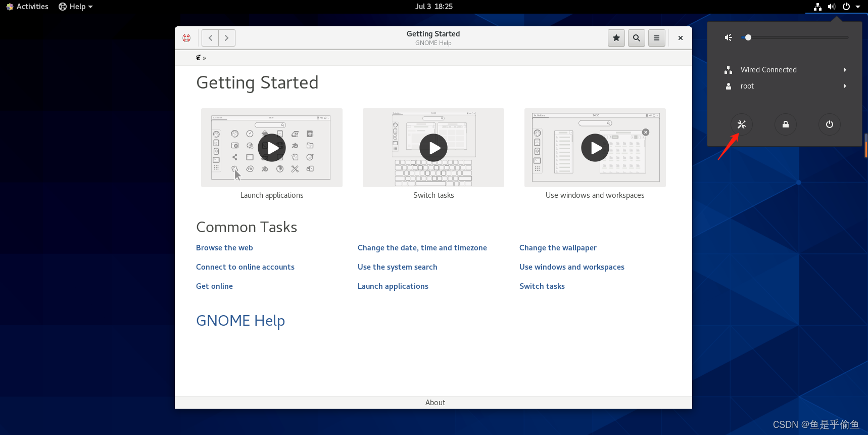Go back with the left arrow button
This screenshot has height=435, width=868.
210,38
